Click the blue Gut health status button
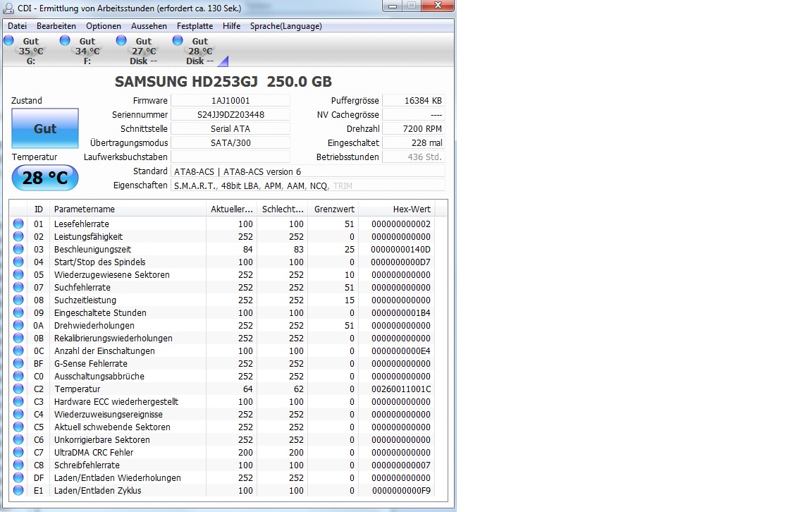This screenshot has height=512, width=812. [x=45, y=128]
